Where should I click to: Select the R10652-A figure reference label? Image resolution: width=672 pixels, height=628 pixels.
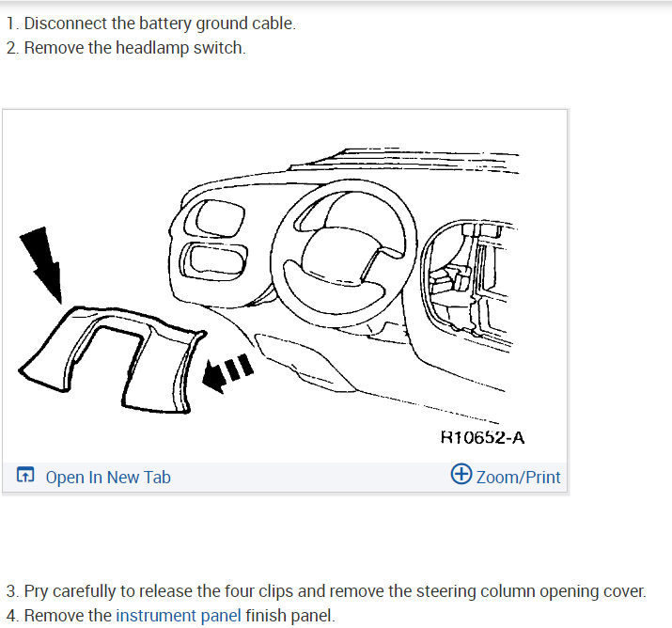click(482, 438)
